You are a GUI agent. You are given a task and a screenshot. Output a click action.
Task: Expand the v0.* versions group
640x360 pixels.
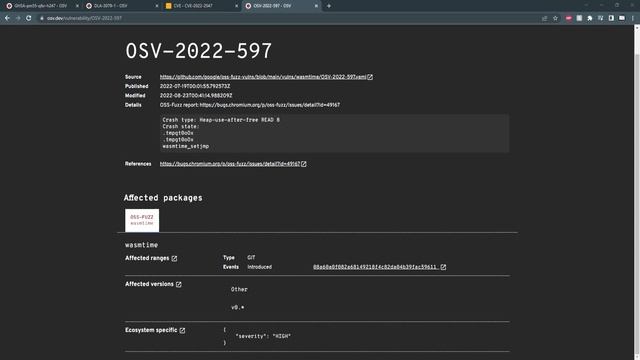coord(238,307)
